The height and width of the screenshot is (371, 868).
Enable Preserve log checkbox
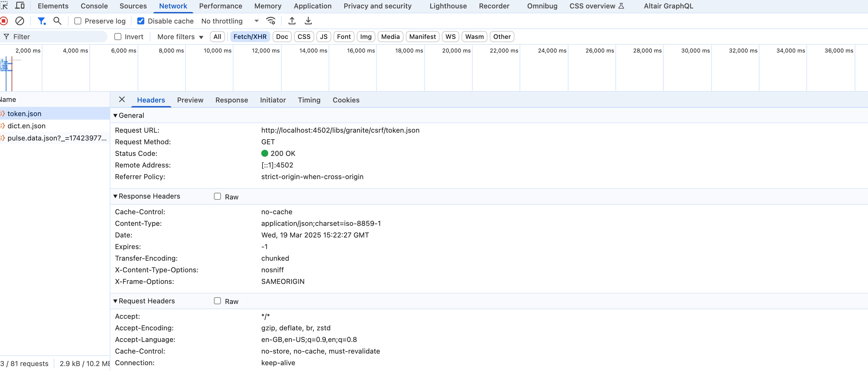[x=78, y=21]
